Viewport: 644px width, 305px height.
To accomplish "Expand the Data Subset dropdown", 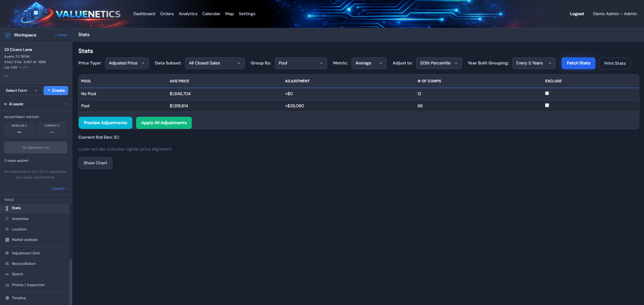I will (214, 63).
